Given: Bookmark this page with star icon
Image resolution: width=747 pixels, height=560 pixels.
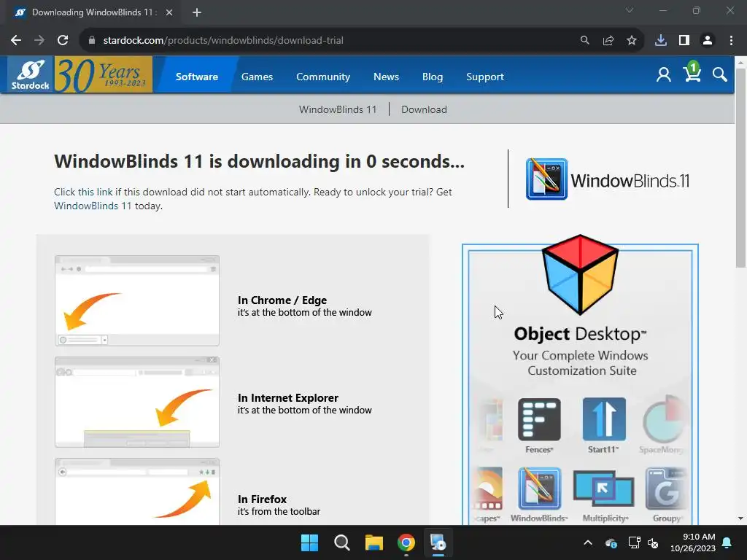Looking at the screenshot, I should [632, 41].
